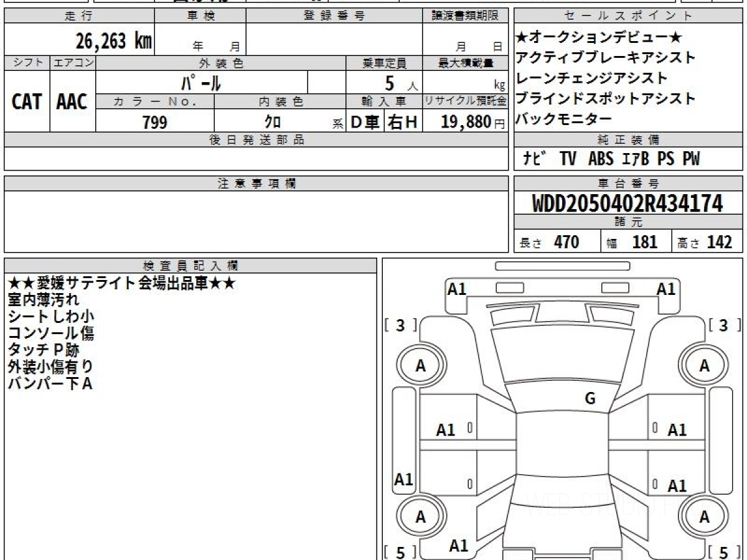The width and height of the screenshot is (747, 560).
Task: Click the カラーNo. header
Action: [x=155, y=101]
